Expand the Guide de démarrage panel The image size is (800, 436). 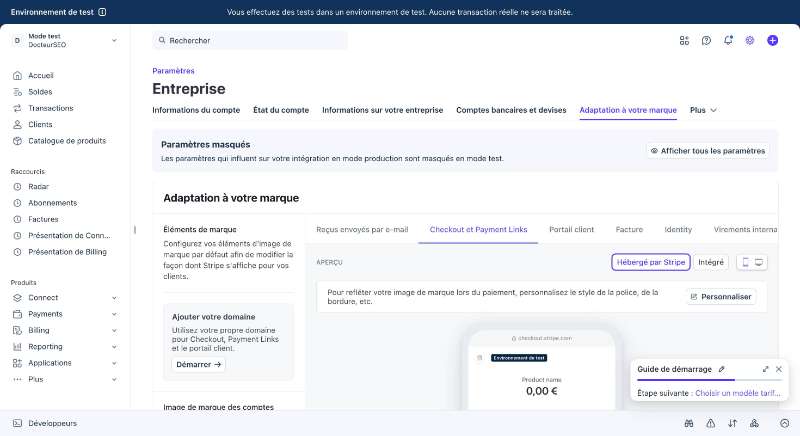(x=765, y=369)
